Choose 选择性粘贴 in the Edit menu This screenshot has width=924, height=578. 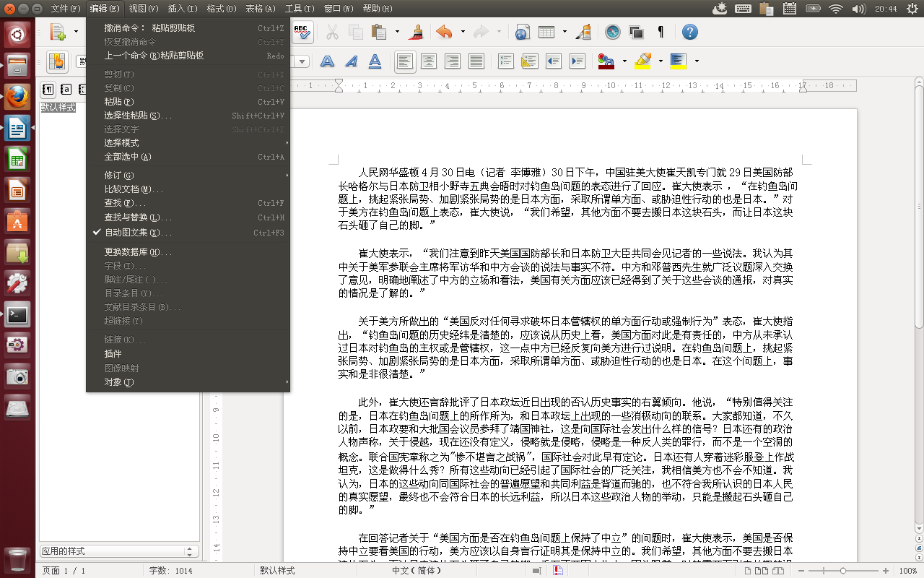pos(188,116)
